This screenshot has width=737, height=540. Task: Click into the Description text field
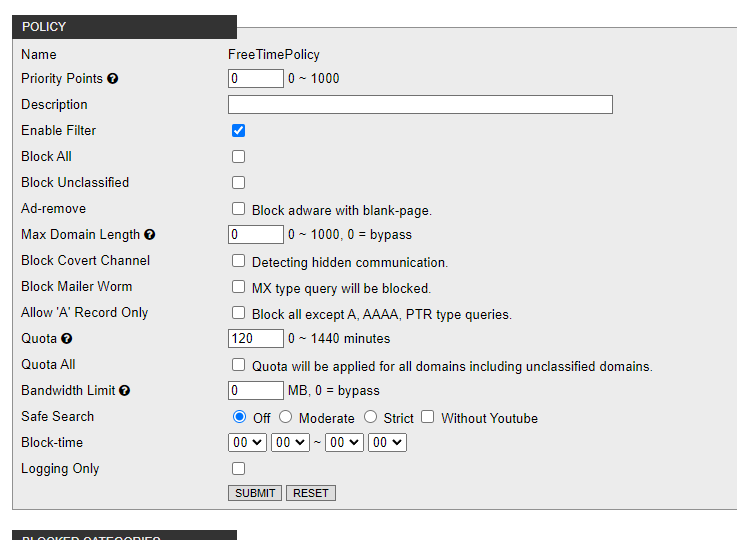420,105
